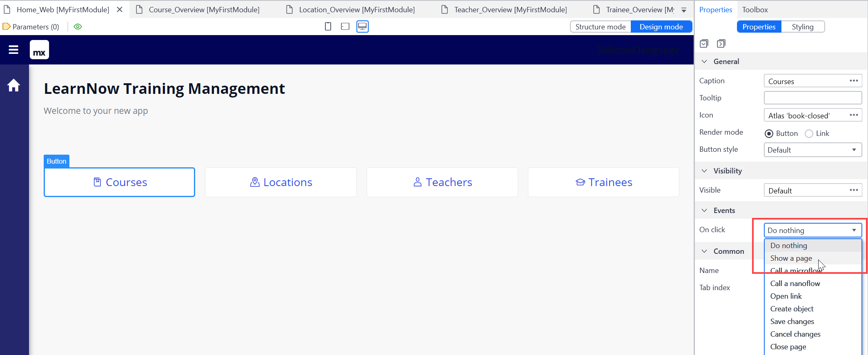Screen dimensions: 868x355
Task: Choose Cancel changes option
Action: pyautogui.click(x=812, y=334)
